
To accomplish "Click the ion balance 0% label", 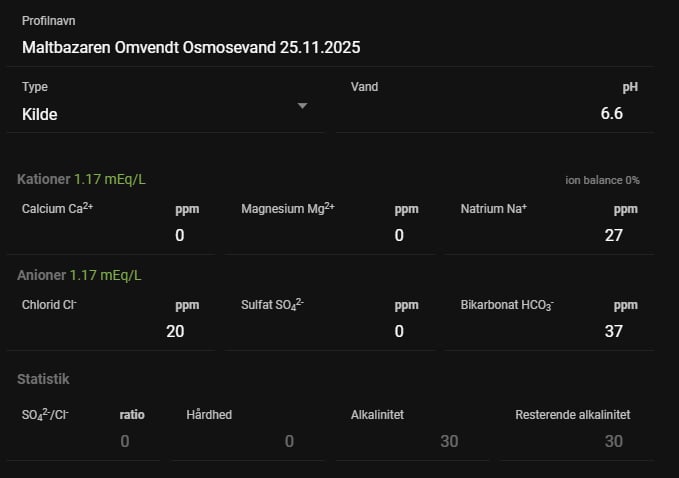I will click(602, 180).
